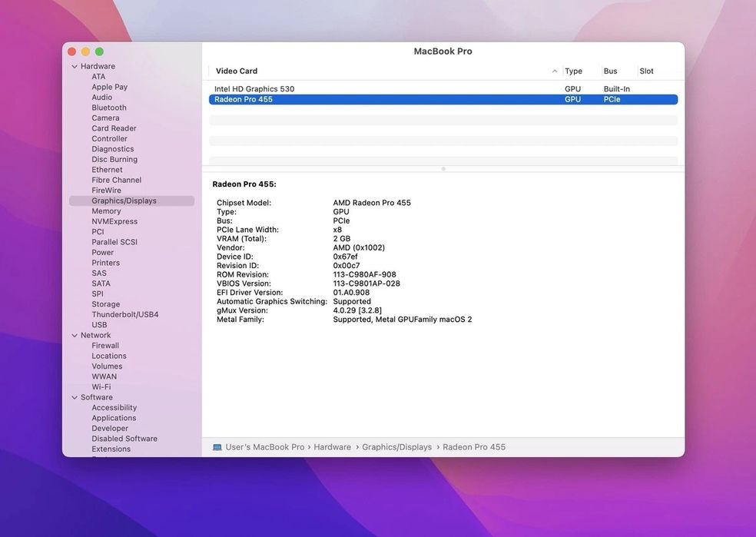Sort by Slot column header
The height and width of the screenshot is (537, 756).
pyautogui.click(x=646, y=71)
